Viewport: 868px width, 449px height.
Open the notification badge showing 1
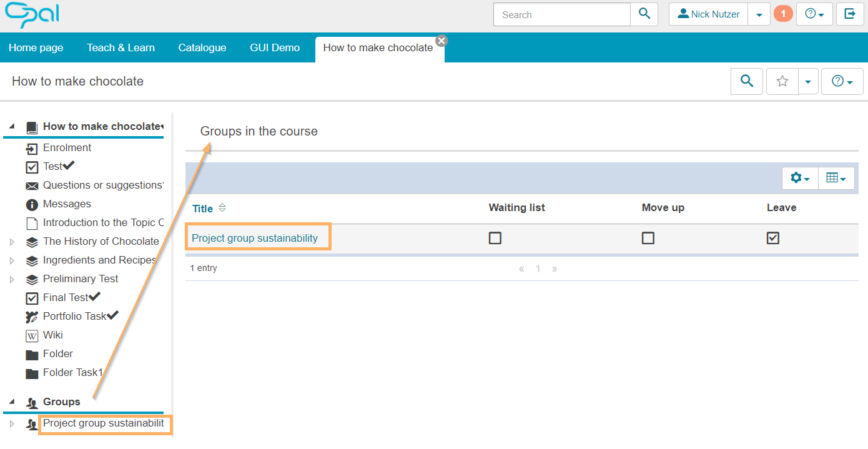click(x=783, y=14)
